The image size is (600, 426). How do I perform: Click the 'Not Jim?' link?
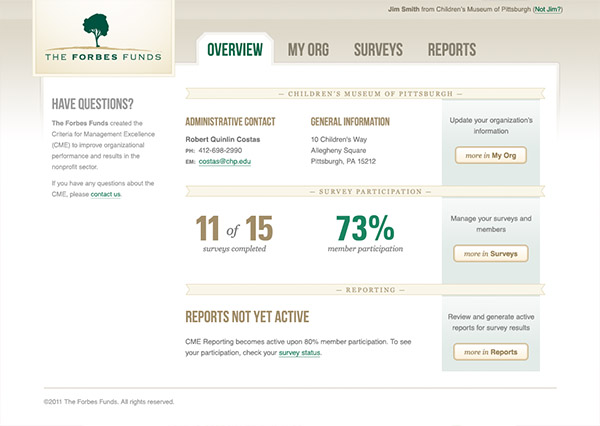pos(548,9)
